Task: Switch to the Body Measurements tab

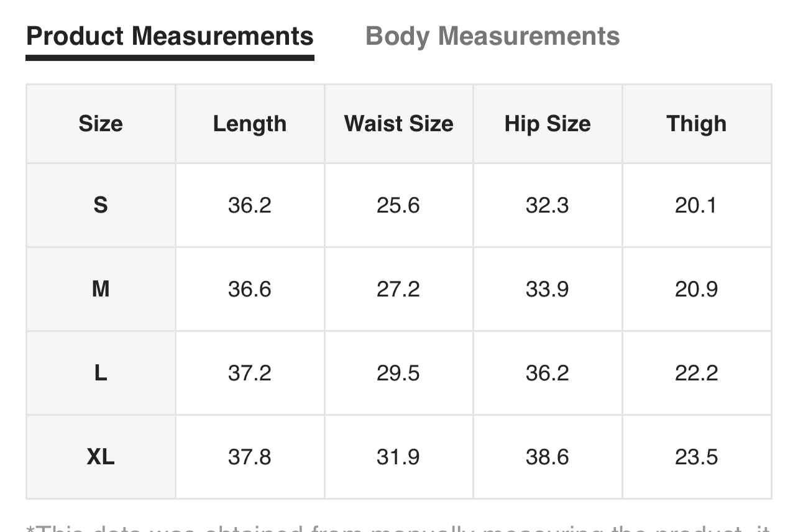Action: pos(492,36)
